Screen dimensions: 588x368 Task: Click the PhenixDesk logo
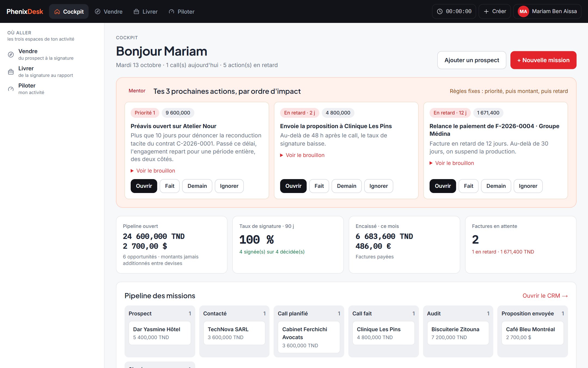[25, 11]
